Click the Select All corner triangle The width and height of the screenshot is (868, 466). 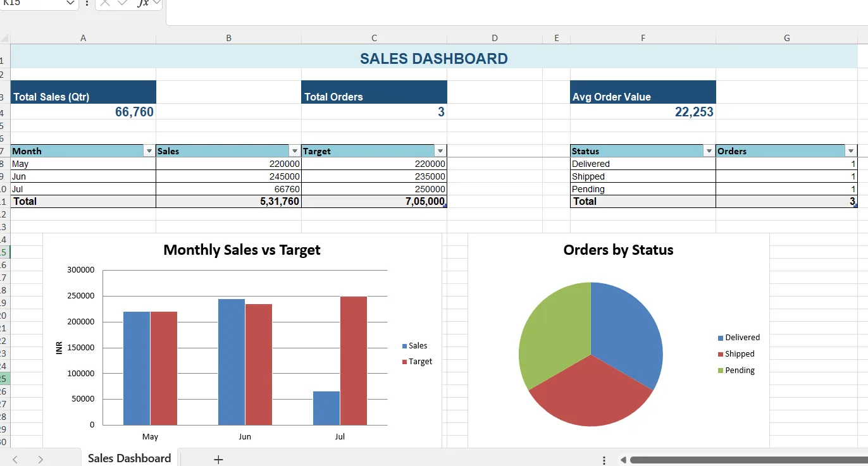[x=5, y=38]
